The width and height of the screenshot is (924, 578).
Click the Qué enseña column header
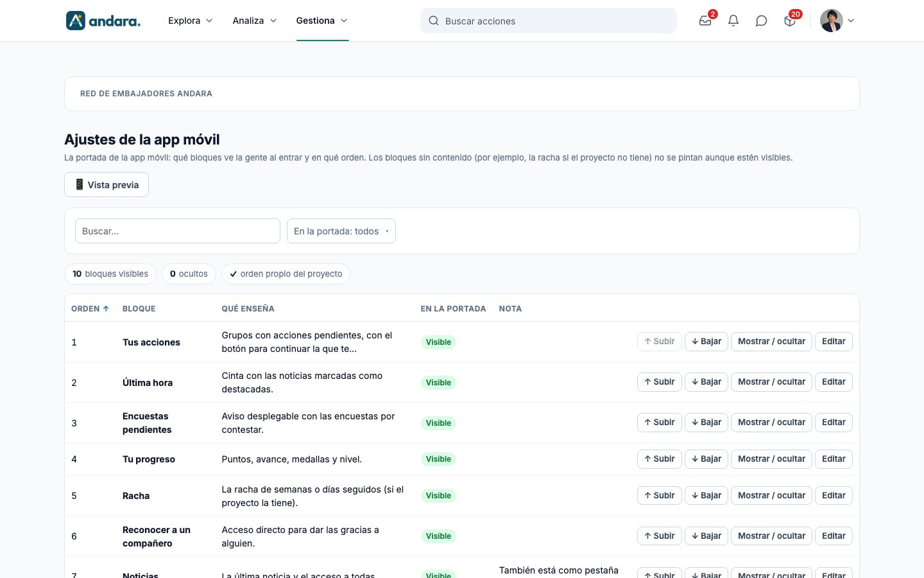pos(248,309)
